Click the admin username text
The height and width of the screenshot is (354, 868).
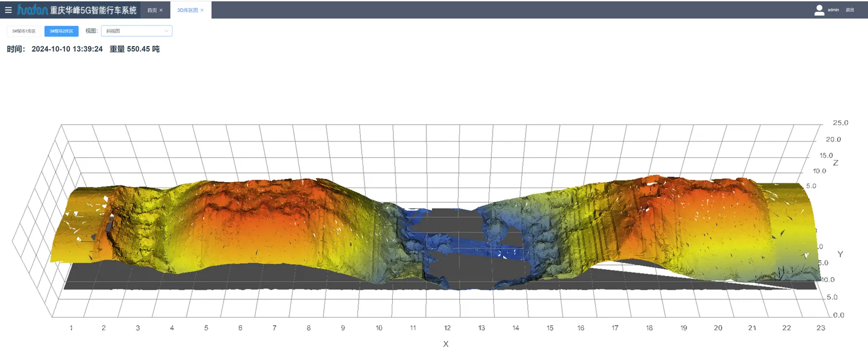pos(833,10)
